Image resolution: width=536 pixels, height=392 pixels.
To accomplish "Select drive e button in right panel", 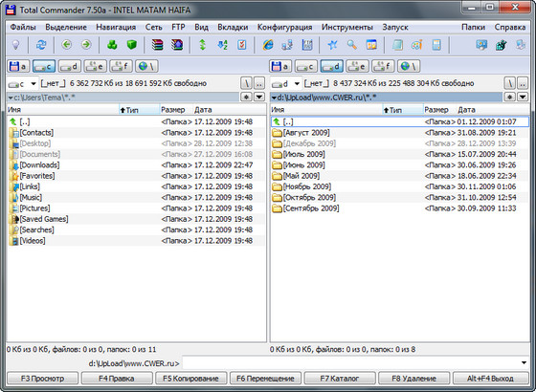I will pos(358,66).
